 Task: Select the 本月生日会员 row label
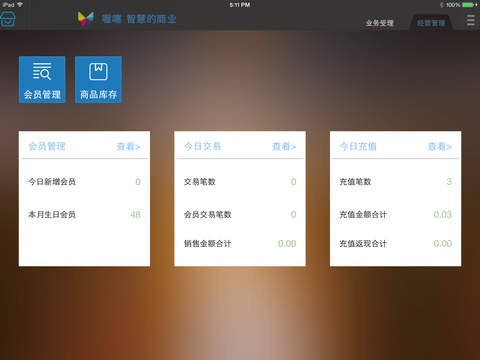click(x=52, y=214)
